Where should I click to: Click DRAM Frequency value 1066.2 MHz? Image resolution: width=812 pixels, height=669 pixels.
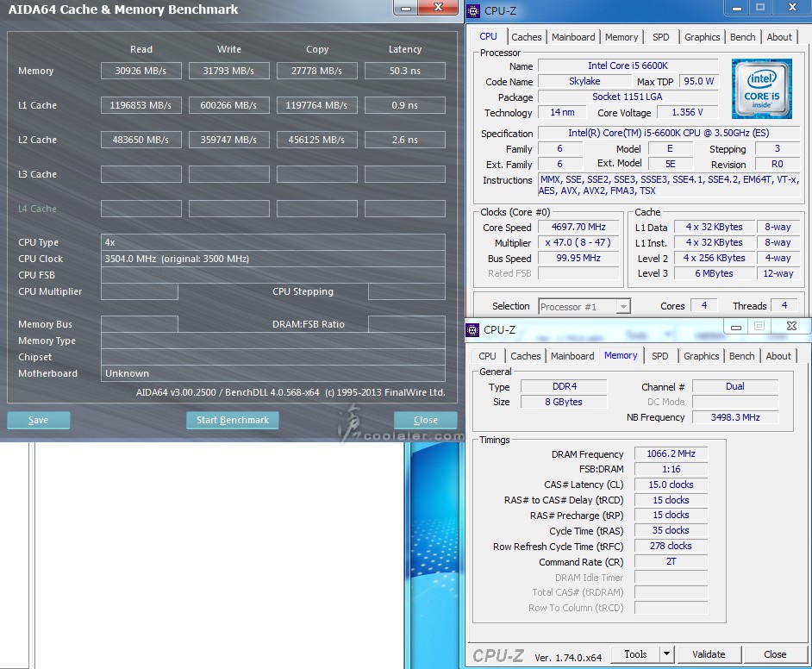[x=671, y=453]
